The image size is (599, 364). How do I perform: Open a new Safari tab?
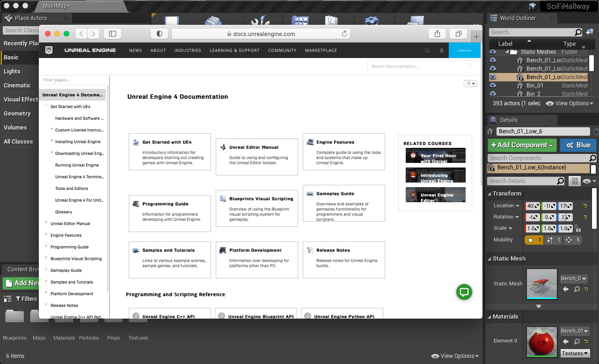pyautogui.click(x=476, y=36)
